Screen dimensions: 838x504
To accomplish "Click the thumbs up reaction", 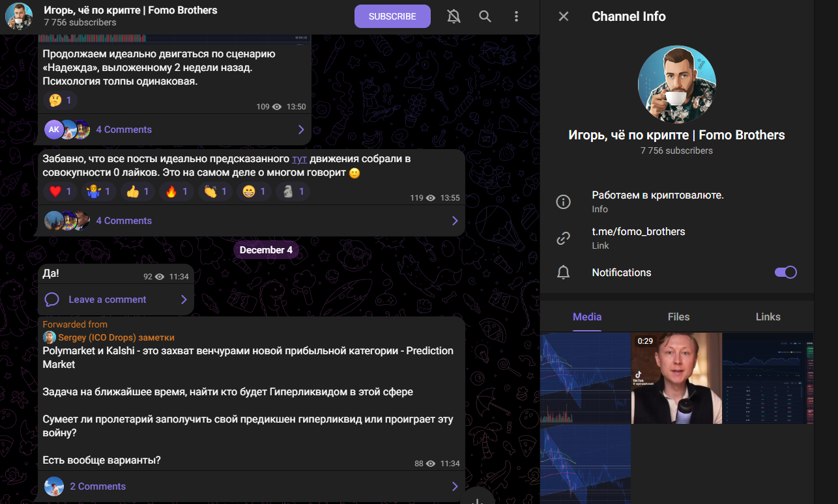I will click(138, 191).
